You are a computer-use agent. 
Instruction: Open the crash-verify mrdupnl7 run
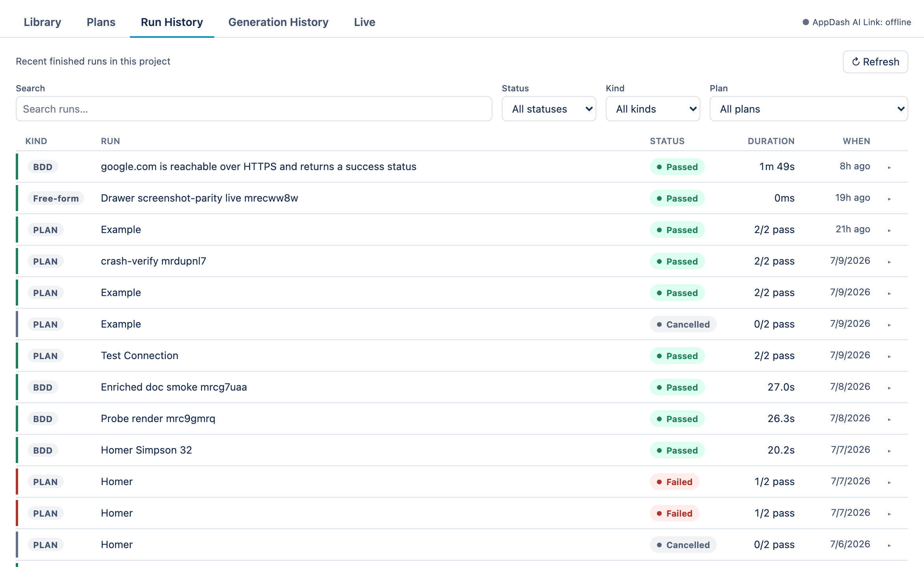153,261
